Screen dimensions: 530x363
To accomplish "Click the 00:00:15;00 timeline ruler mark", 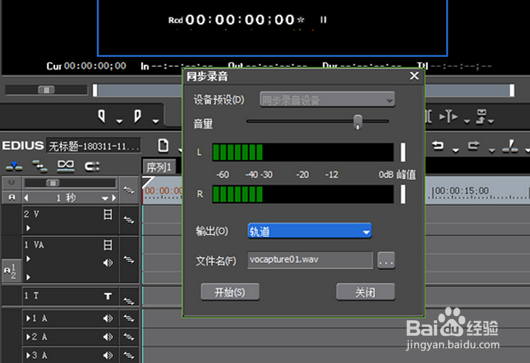I will click(462, 191).
